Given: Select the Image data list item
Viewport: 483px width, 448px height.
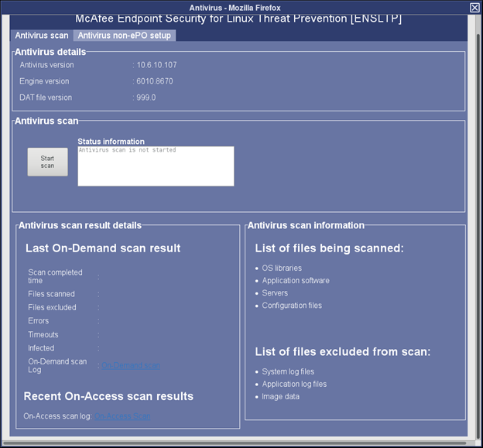Looking at the screenshot, I should coord(280,397).
